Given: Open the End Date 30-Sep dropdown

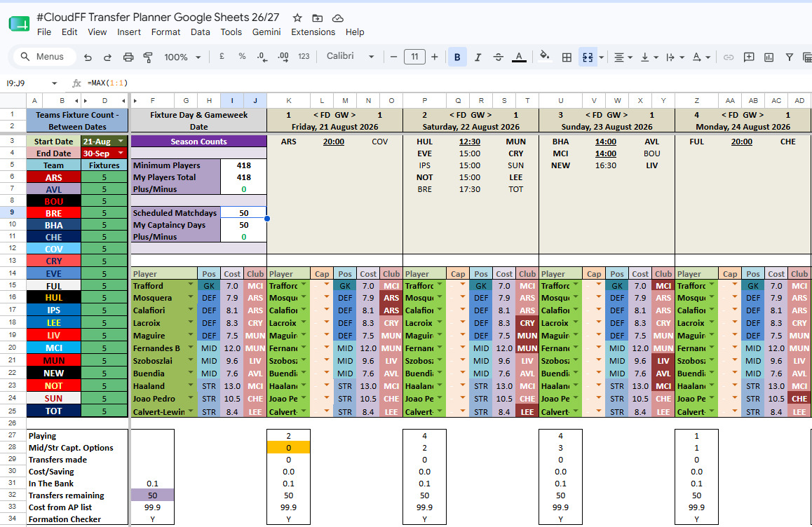Looking at the screenshot, I should (x=121, y=153).
